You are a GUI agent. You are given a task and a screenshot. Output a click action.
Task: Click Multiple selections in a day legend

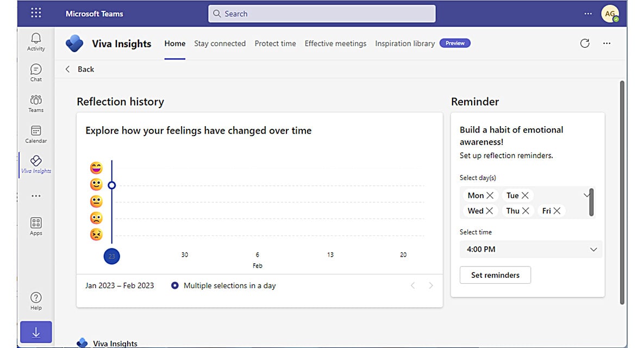click(x=224, y=285)
